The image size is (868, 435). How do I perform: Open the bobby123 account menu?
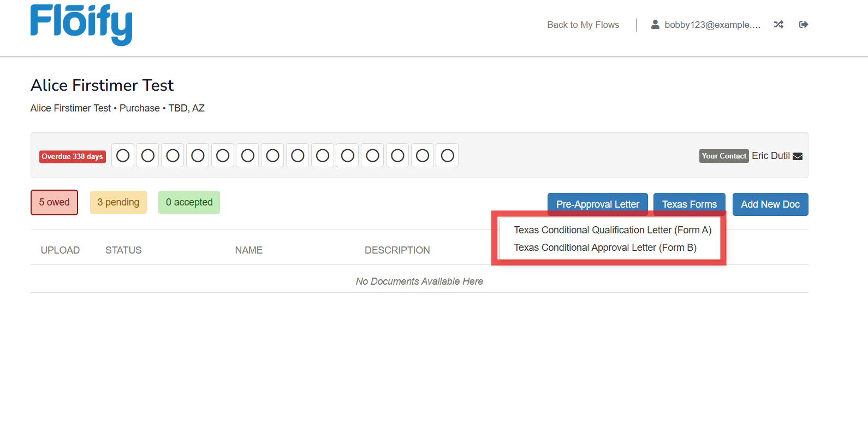pos(712,25)
